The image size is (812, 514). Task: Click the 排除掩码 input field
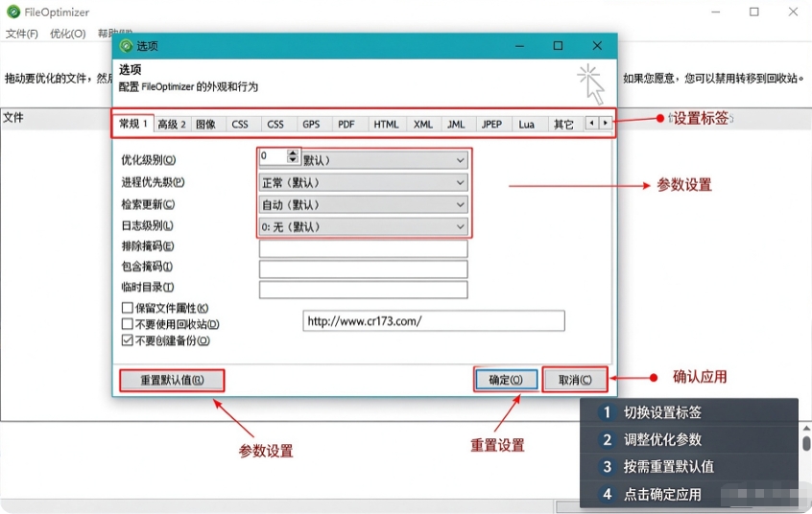364,248
